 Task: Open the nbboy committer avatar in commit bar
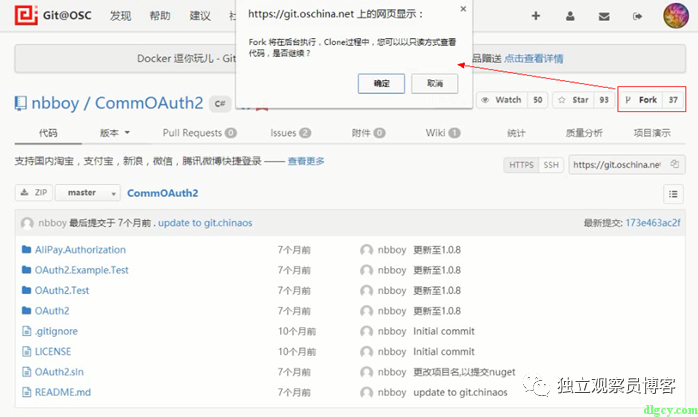click(x=27, y=223)
